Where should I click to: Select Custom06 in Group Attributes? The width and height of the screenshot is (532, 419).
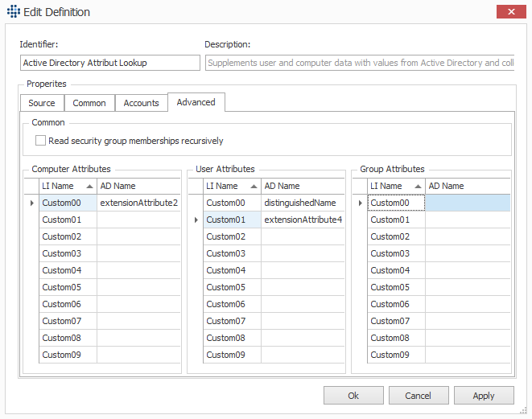(396, 305)
